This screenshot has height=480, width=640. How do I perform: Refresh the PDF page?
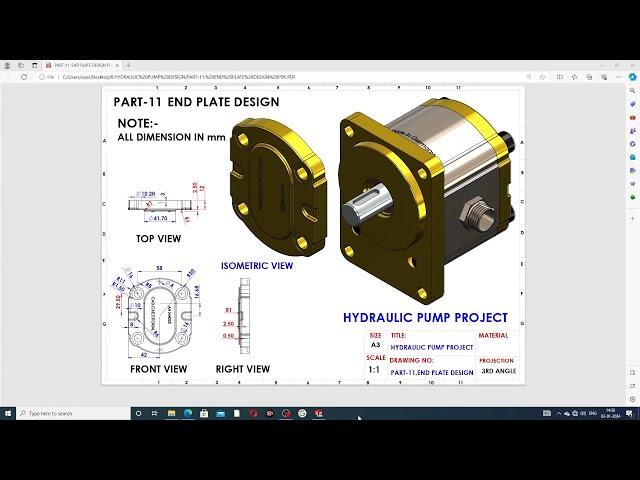[24, 76]
